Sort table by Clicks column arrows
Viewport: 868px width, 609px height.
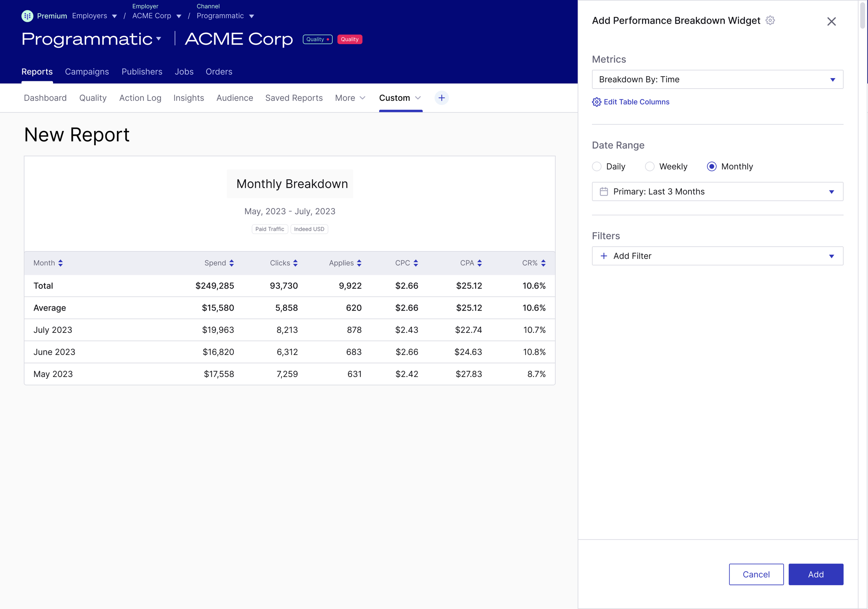pyautogui.click(x=295, y=263)
